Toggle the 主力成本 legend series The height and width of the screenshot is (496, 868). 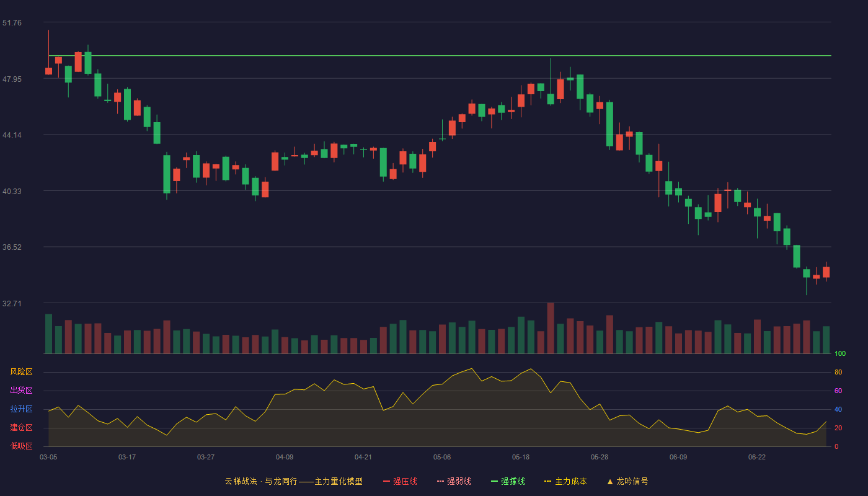click(565, 481)
